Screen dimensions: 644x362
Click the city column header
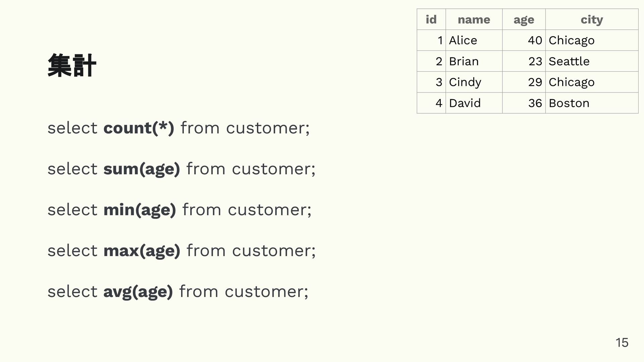coord(592,19)
